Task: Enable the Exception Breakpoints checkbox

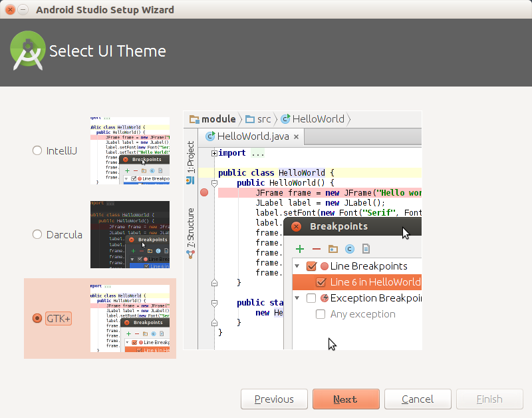Action: point(311,298)
